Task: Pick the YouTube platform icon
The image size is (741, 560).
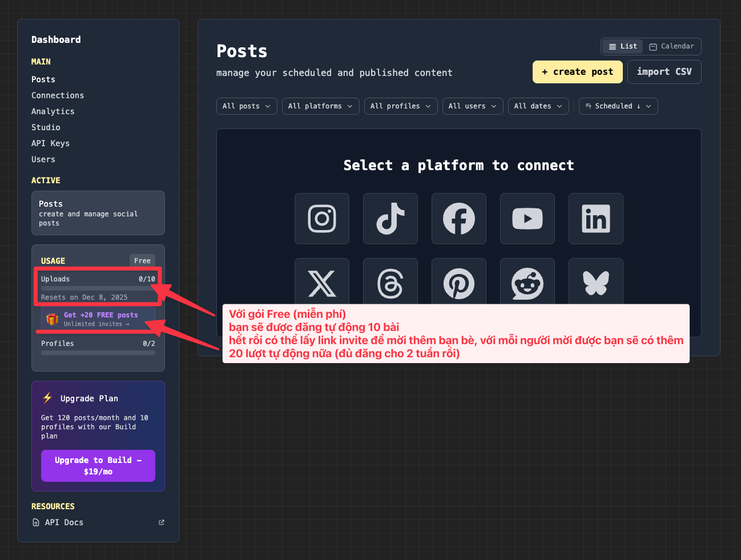Action: [x=527, y=219]
